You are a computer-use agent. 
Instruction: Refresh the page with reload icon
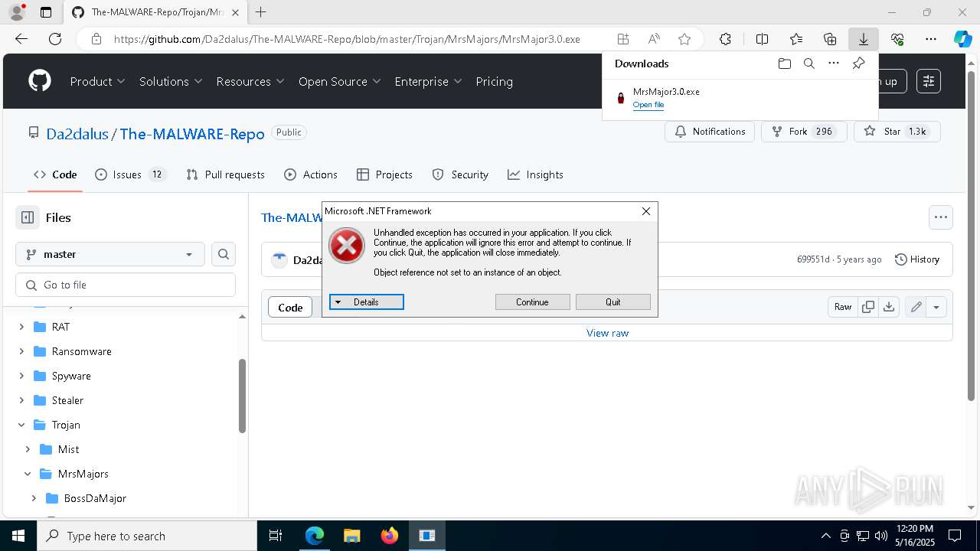pyautogui.click(x=55, y=39)
